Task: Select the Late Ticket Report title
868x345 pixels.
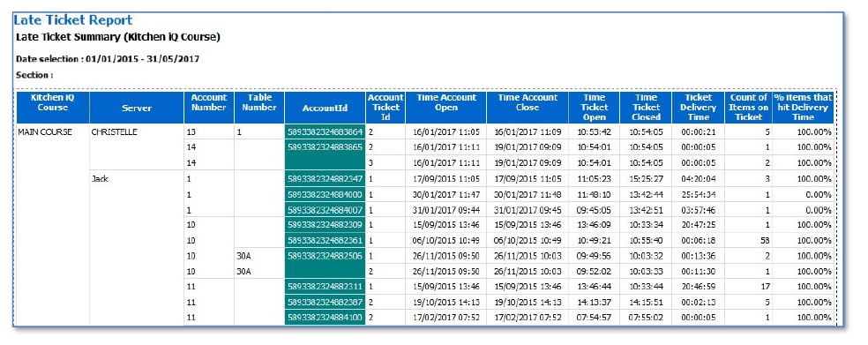Action: [73, 20]
